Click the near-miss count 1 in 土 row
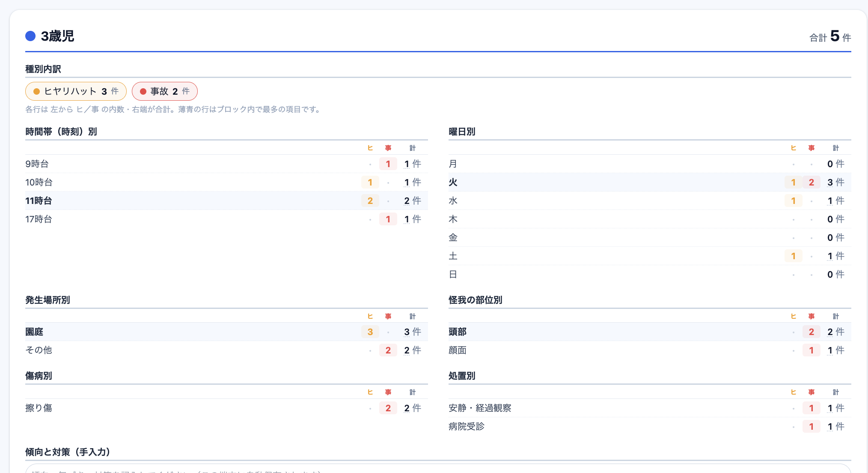Screen dimensions: 868x473 point(794,256)
